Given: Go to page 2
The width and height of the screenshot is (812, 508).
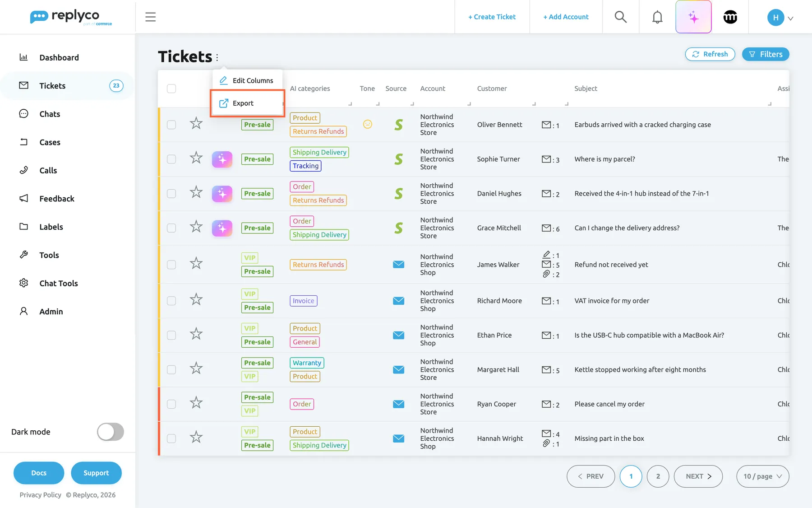Looking at the screenshot, I should point(658,476).
